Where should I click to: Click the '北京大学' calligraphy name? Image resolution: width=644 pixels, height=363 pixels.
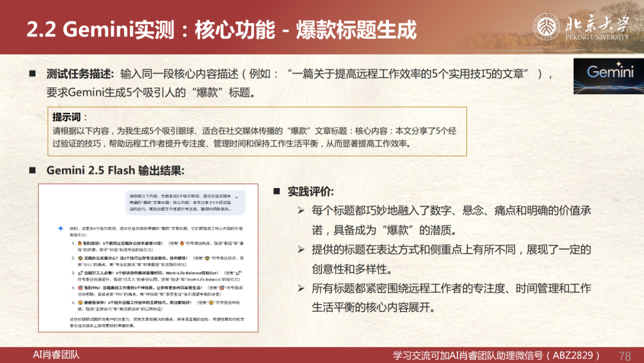pyautogui.click(x=597, y=24)
